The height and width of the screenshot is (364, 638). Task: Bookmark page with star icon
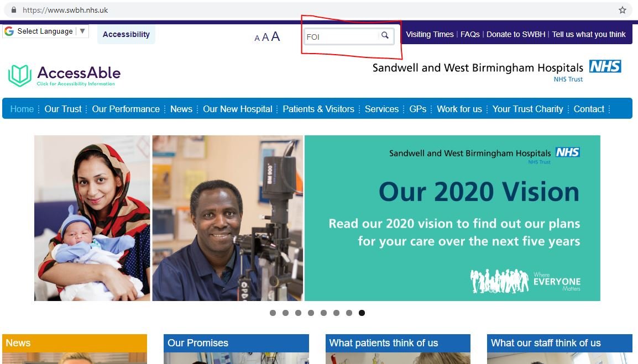pos(622,10)
